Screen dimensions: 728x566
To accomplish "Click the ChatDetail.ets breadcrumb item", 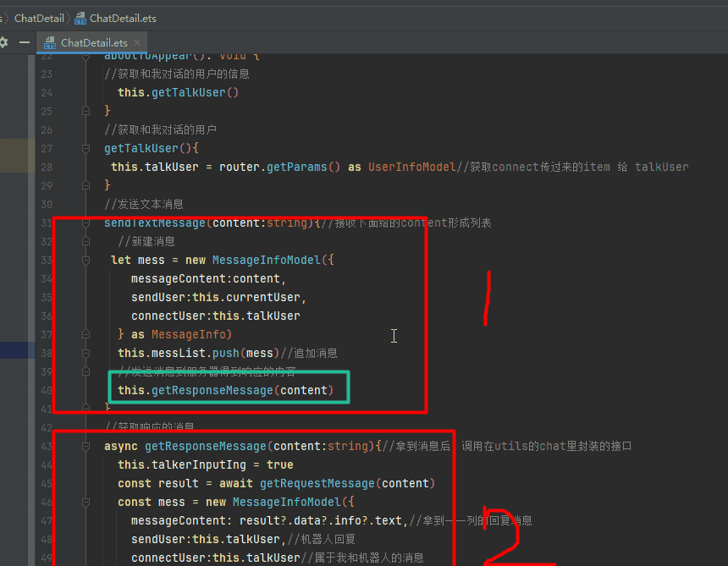I will [122, 18].
